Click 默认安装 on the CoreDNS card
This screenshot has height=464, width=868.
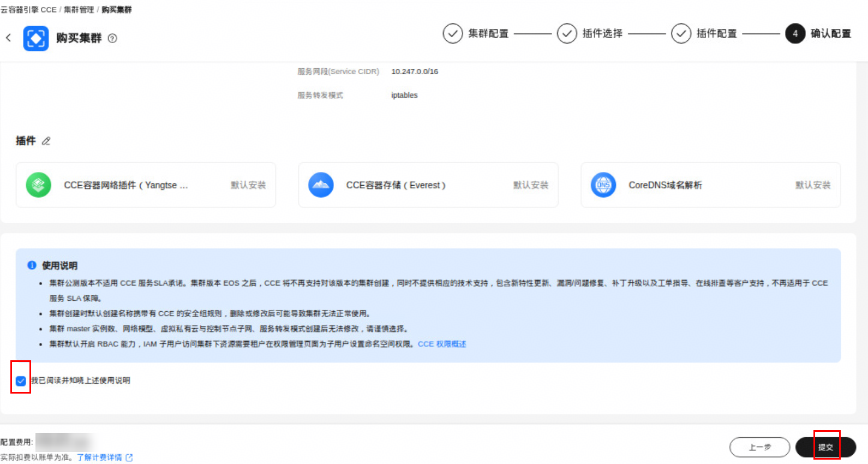813,185
